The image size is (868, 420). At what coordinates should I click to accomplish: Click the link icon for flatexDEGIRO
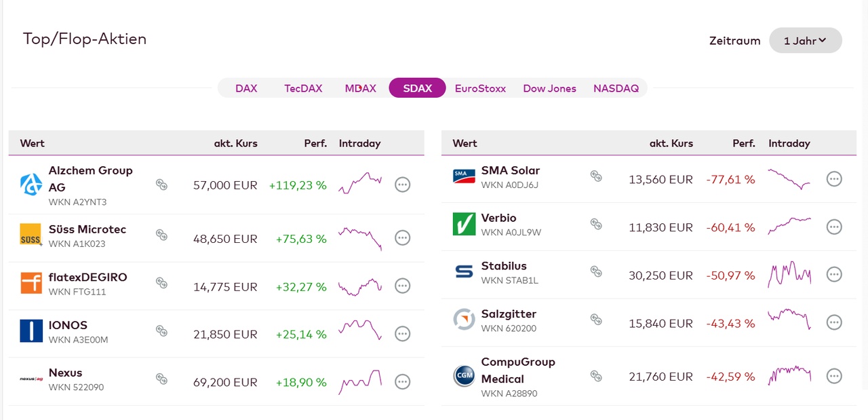(161, 283)
